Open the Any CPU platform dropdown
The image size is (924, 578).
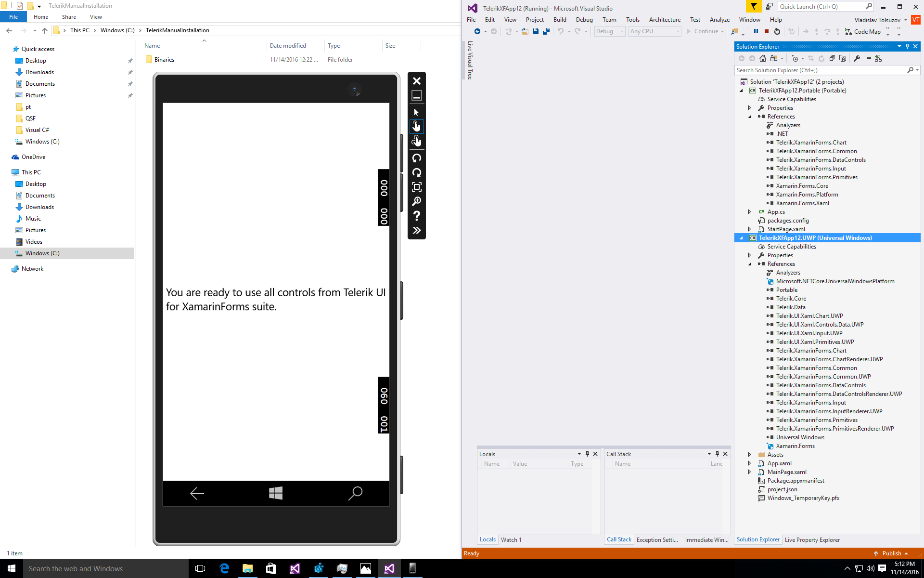click(x=655, y=31)
